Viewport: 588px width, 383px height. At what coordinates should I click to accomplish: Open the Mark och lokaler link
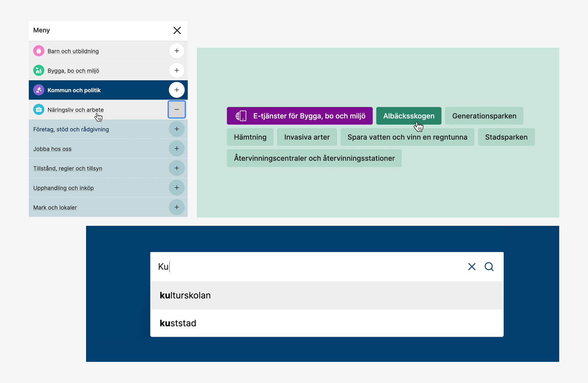click(x=55, y=207)
